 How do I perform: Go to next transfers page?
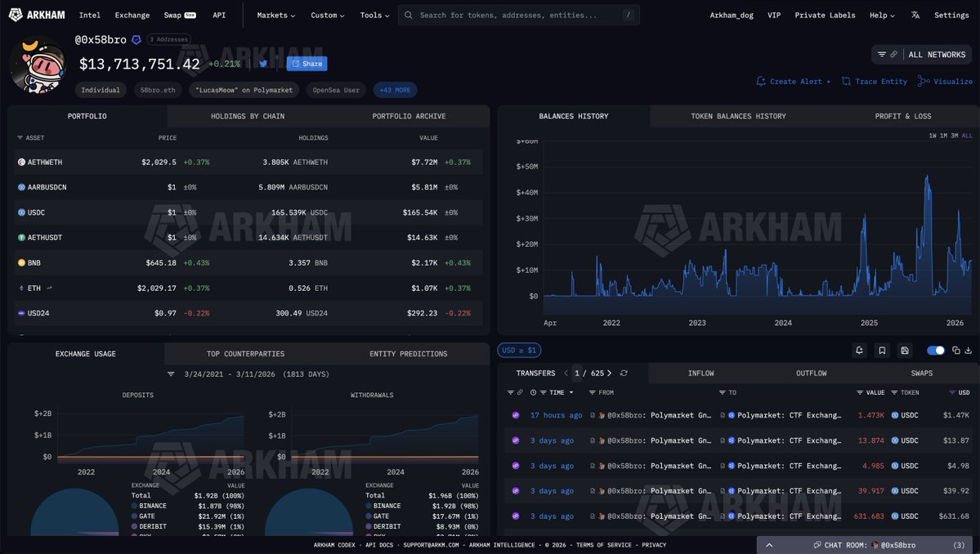[x=610, y=373]
